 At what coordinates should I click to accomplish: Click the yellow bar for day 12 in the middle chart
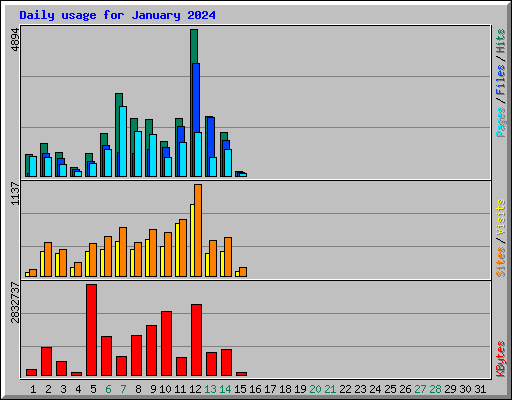click(x=192, y=240)
